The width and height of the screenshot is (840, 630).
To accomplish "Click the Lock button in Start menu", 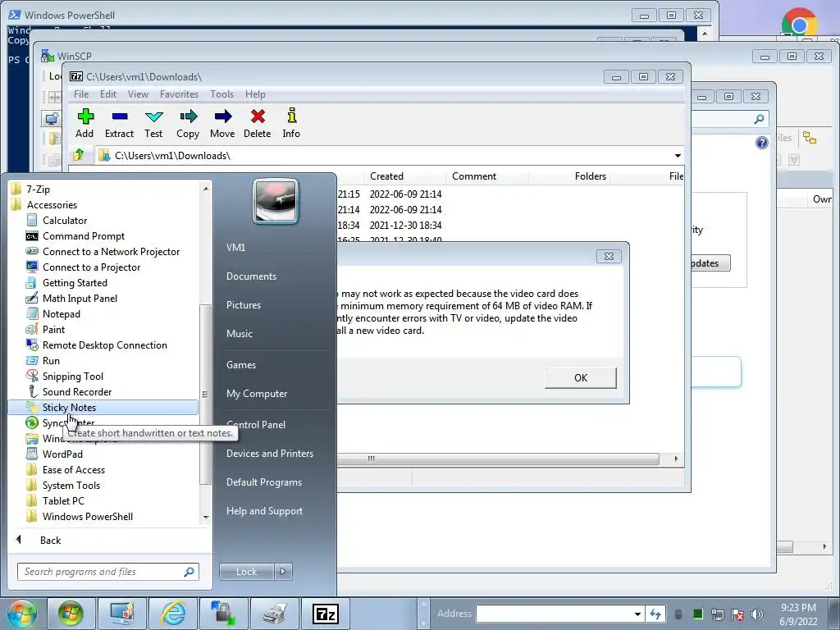I will 246,572.
